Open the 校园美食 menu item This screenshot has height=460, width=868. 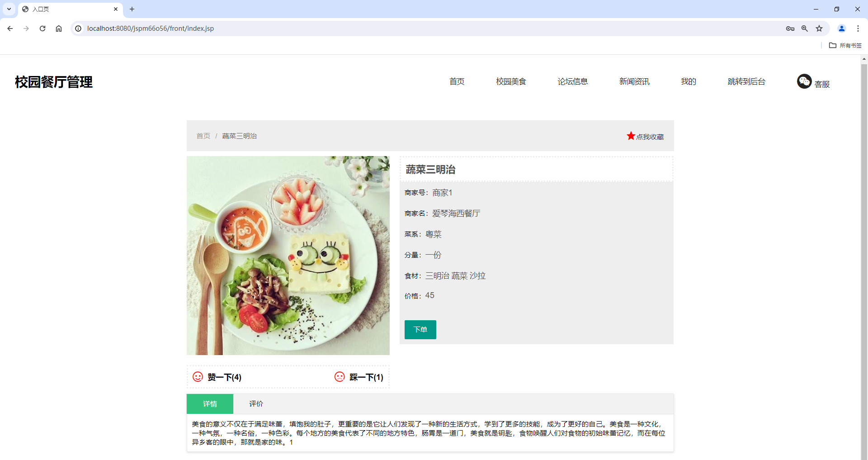510,81
